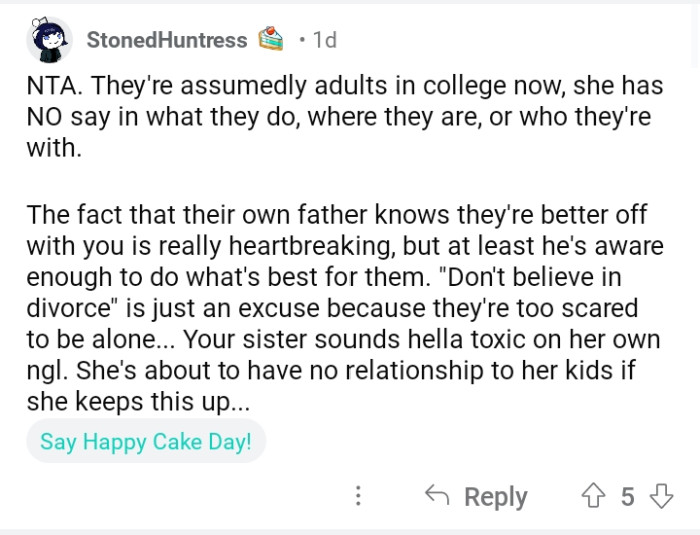Click the "NTA." verdict at the comment start

(55, 86)
